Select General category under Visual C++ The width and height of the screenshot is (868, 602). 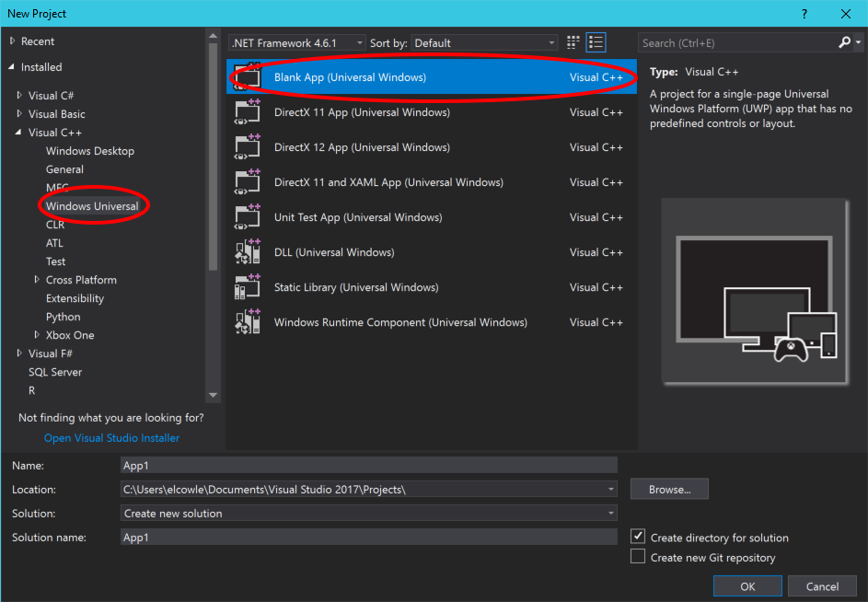coord(64,169)
